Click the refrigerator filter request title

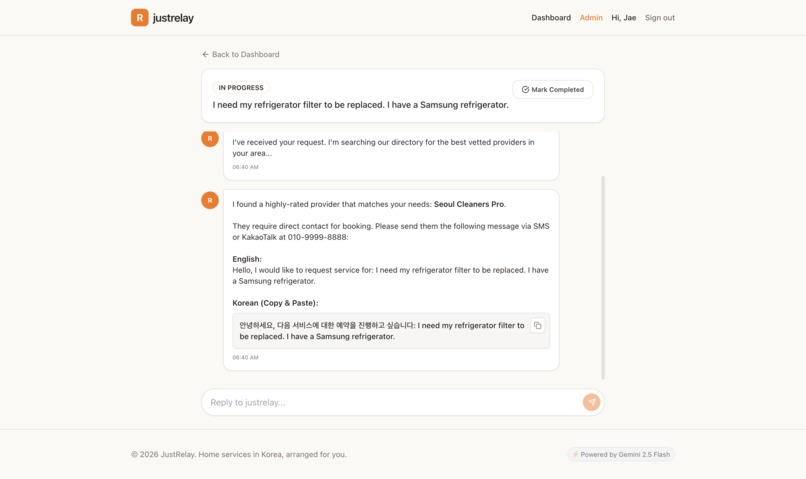coord(361,105)
